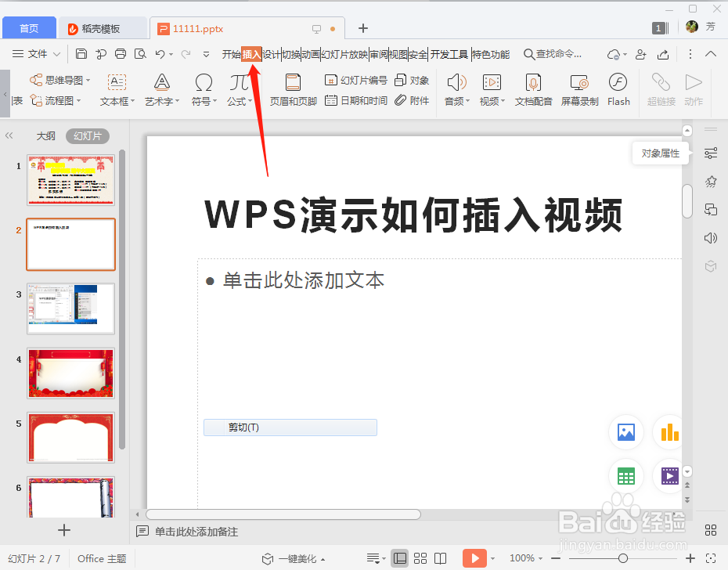Viewport: 728px width, 570px height.
Task: Click the Text Box (文本框) icon
Action: [x=117, y=83]
